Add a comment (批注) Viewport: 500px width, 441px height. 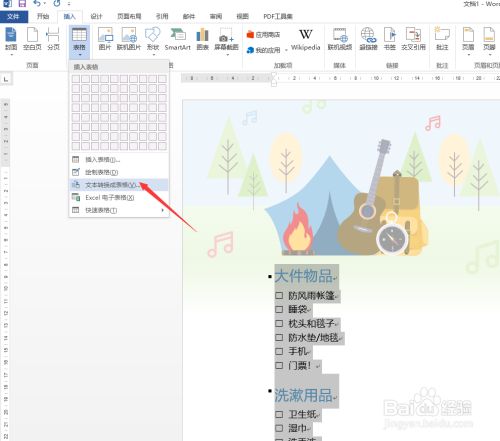[x=442, y=39]
